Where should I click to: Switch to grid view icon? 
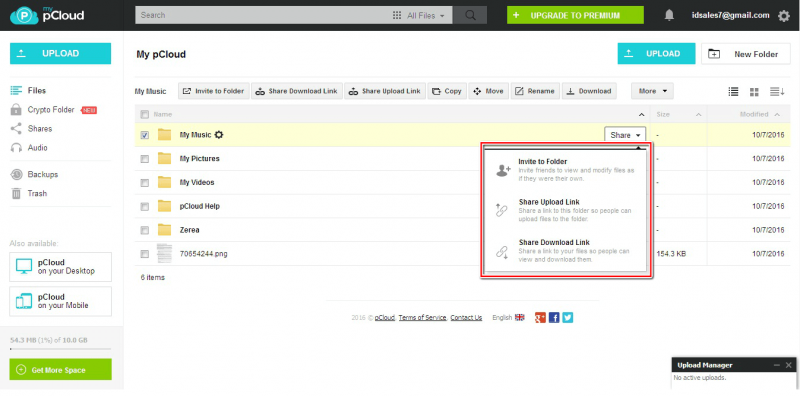(x=754, y=92)
